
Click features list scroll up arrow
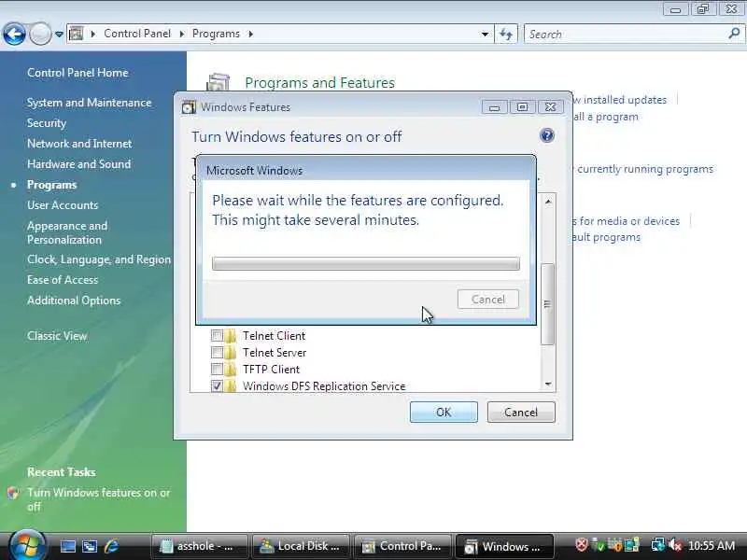click(548, 202)
